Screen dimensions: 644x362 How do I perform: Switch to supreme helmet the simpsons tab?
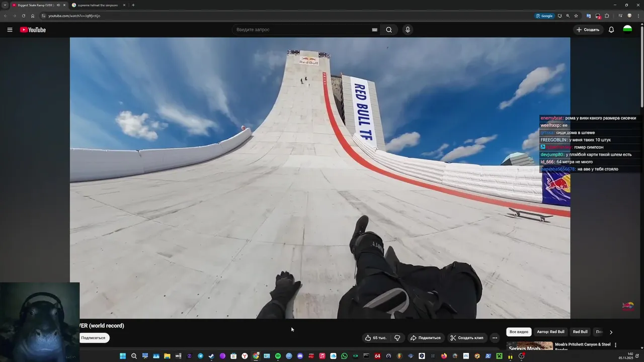(98, 5)
